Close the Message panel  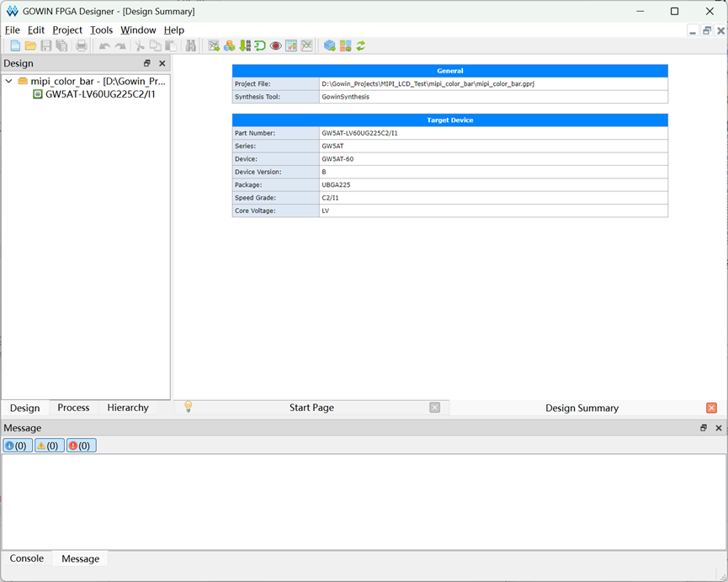pos(719,428)
